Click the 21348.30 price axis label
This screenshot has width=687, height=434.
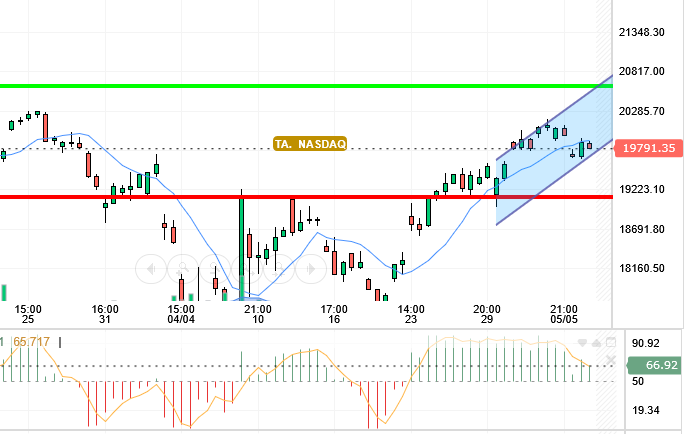pyautogui.click(x=641, y=32)
